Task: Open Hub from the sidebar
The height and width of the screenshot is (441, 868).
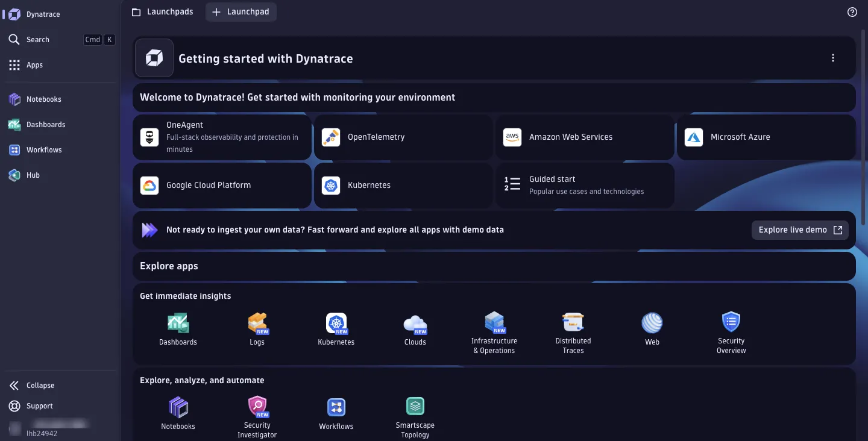Action: click(60, 175)
